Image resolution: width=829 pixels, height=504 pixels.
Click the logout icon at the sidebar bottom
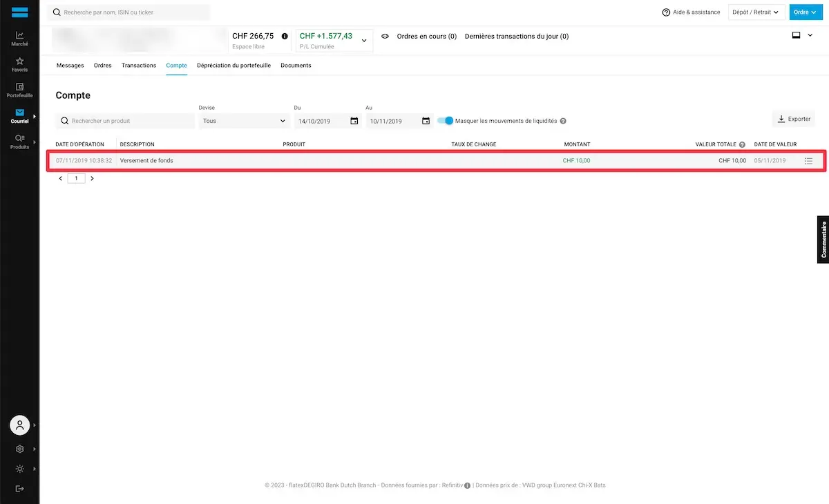19,487
